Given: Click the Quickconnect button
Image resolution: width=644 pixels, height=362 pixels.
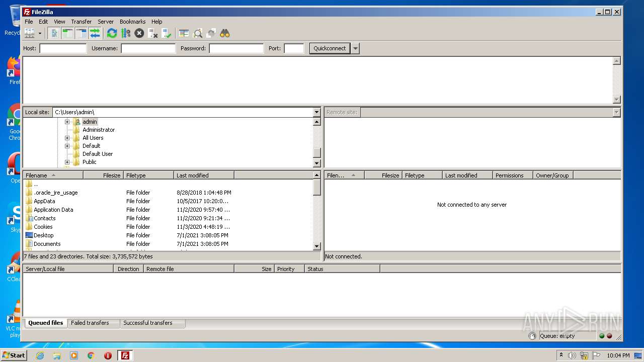Looking at the screenshot, I should tap(330, 48).
